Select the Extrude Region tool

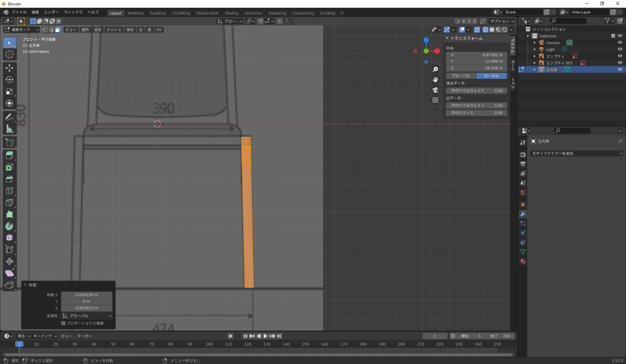[x=9, y=155]
